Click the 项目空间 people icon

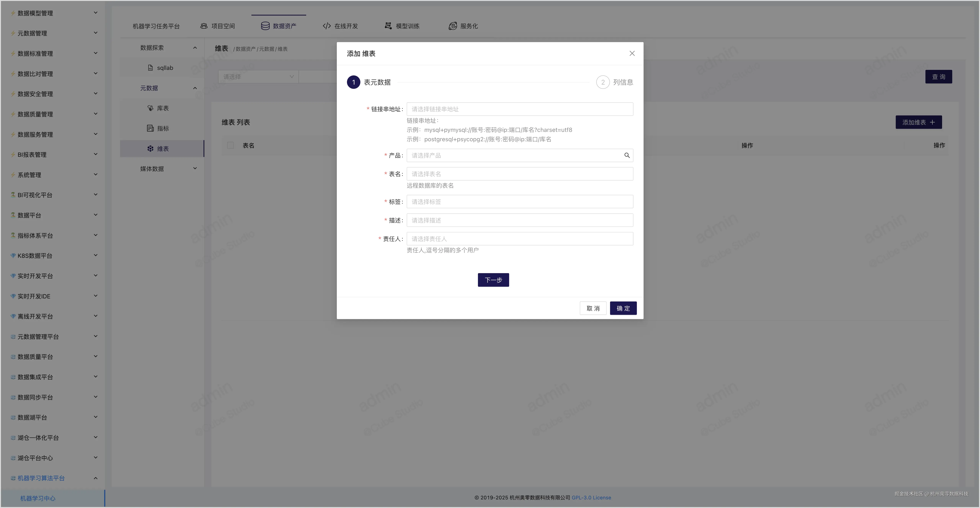pos(204,26)
